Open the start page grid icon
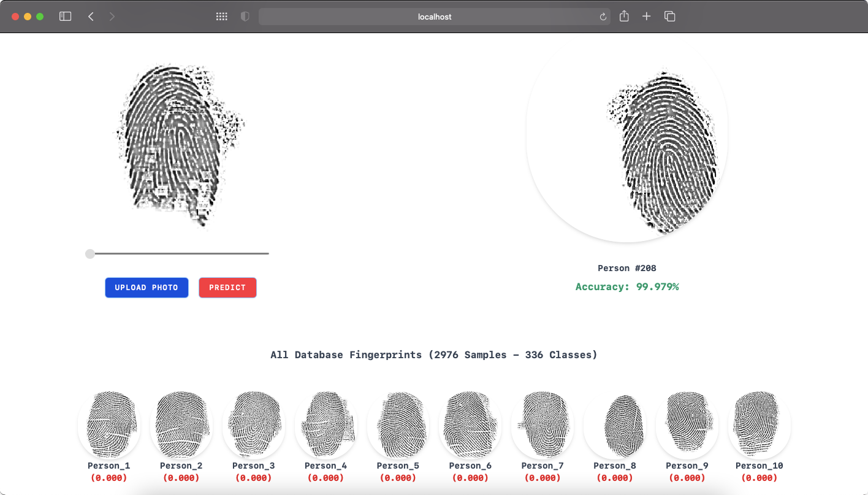868x495 pixels. [x=222, y=17]
